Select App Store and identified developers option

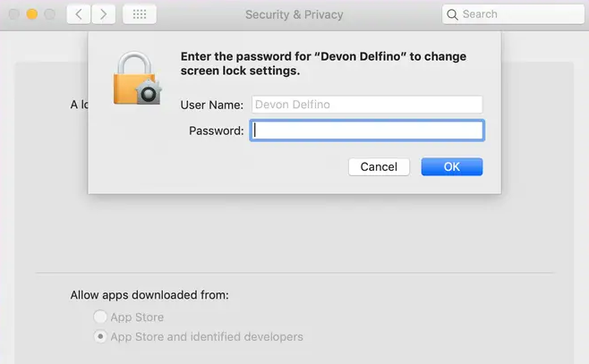(100, 336)
